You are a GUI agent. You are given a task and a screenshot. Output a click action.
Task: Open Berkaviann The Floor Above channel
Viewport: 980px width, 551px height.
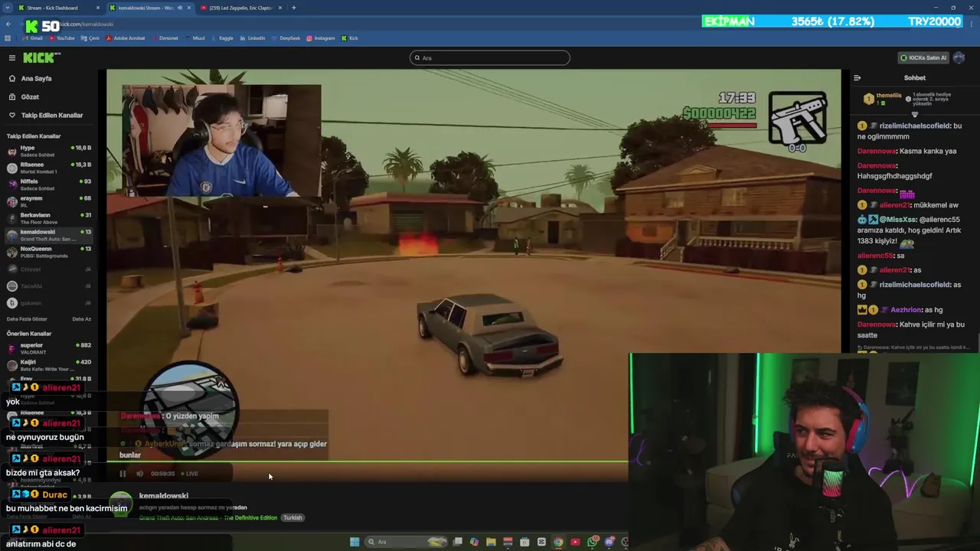pos(49,218)
